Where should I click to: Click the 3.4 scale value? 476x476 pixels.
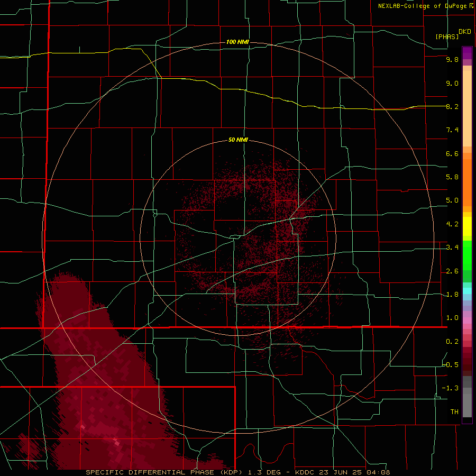(452, 248)
